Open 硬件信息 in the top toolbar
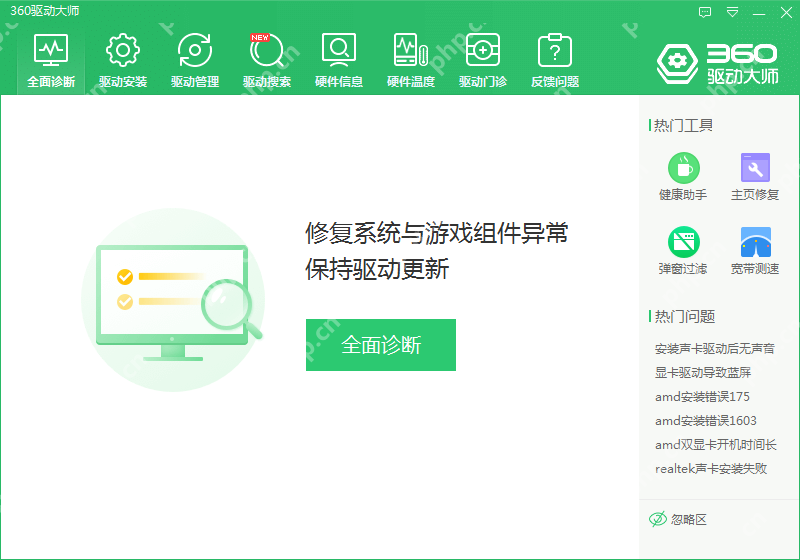This screenshot has width=800, height=560. coord(339,60)
